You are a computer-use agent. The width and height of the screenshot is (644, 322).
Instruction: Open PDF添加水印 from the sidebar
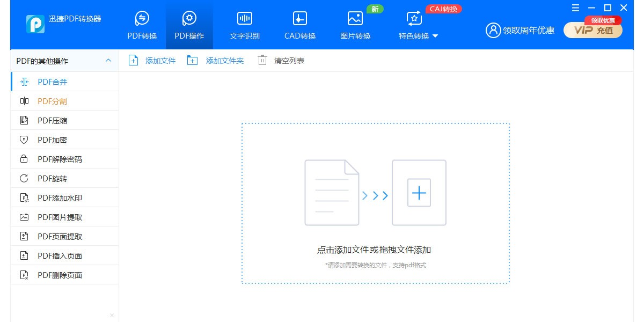pos(59,197)
